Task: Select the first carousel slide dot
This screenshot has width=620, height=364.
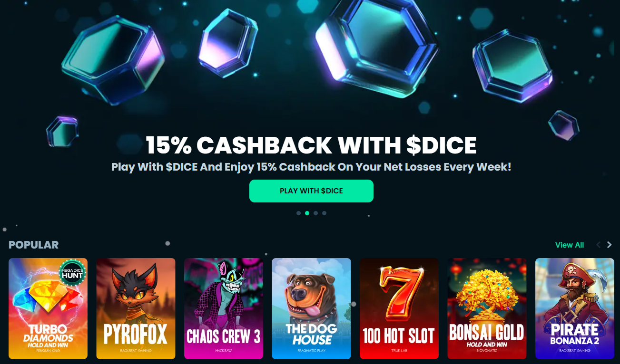Action: pos(298,213)
